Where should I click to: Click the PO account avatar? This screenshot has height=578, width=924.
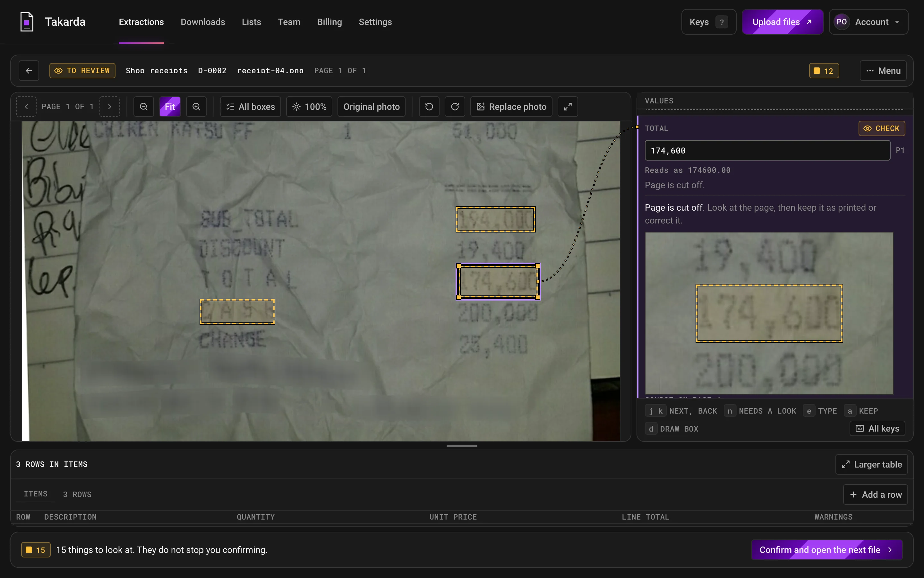click(x=842, y=22)
